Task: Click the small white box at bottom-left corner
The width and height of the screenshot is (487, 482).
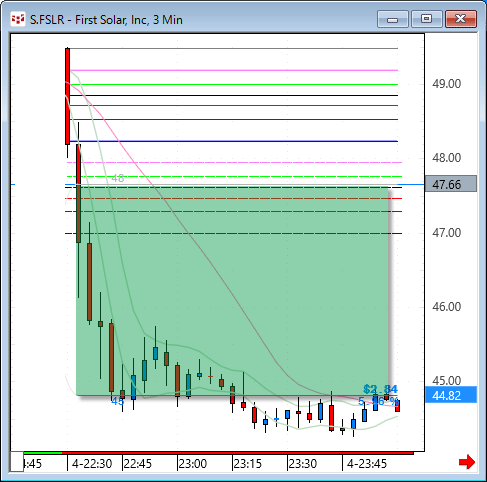Action: coord(17,462)
